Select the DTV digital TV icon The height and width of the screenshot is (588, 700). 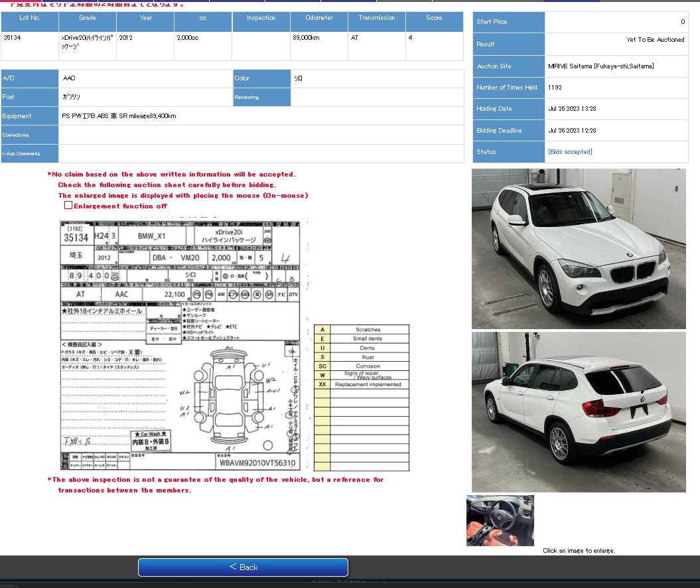tap(295, 294)
